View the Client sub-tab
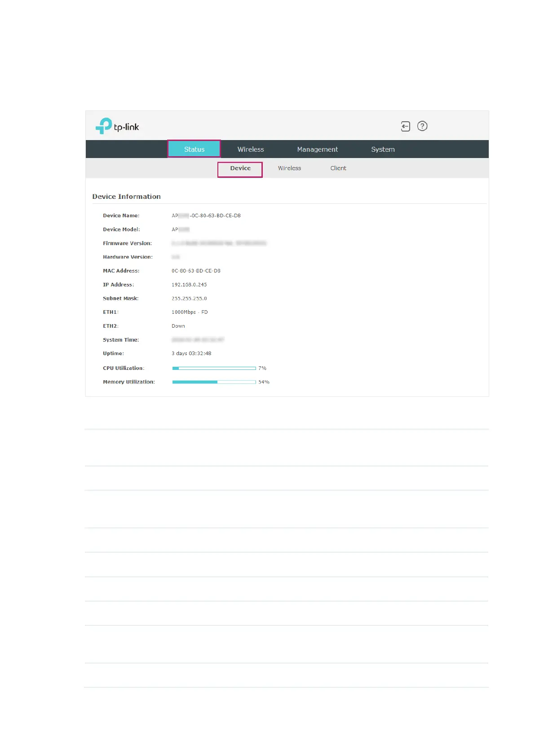This screenshot has width=535, height=756. (338, 168)
